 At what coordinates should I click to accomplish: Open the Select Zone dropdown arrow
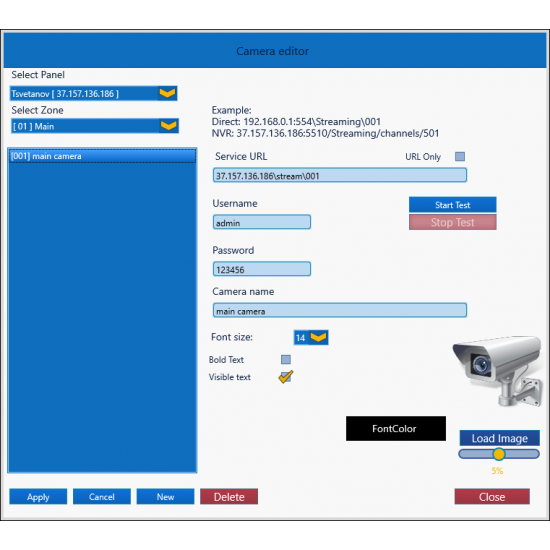[169, 126]
